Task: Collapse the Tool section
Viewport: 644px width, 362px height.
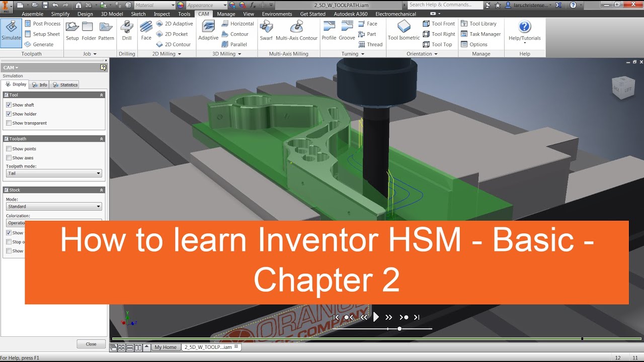Action: 101,95
